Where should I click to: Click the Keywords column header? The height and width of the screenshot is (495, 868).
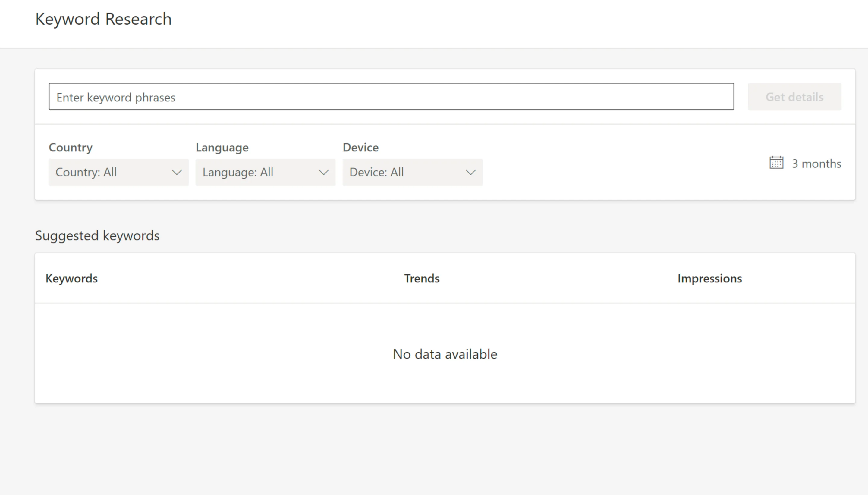(x=71, y=279)
